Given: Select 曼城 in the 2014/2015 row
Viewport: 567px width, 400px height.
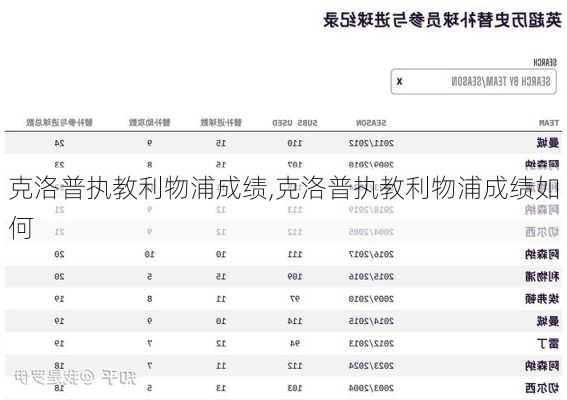Looking at the screenshot, I should [548, 321].
